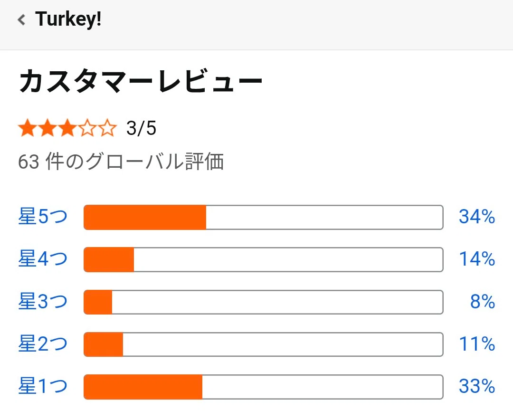The height and width of the screenshot is (420, 513).
Task: Open the 14% four-star percentage link
Action: click(x=477, y=259)
